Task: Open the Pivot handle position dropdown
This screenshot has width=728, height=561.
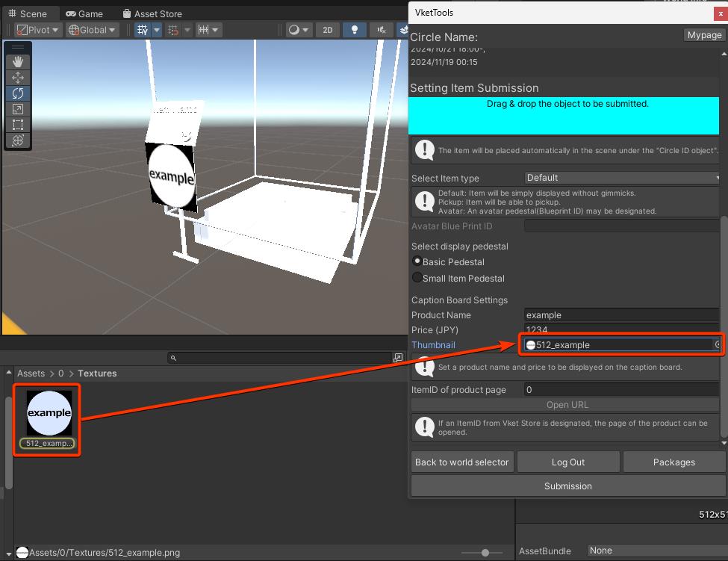Action: (39, 30)
